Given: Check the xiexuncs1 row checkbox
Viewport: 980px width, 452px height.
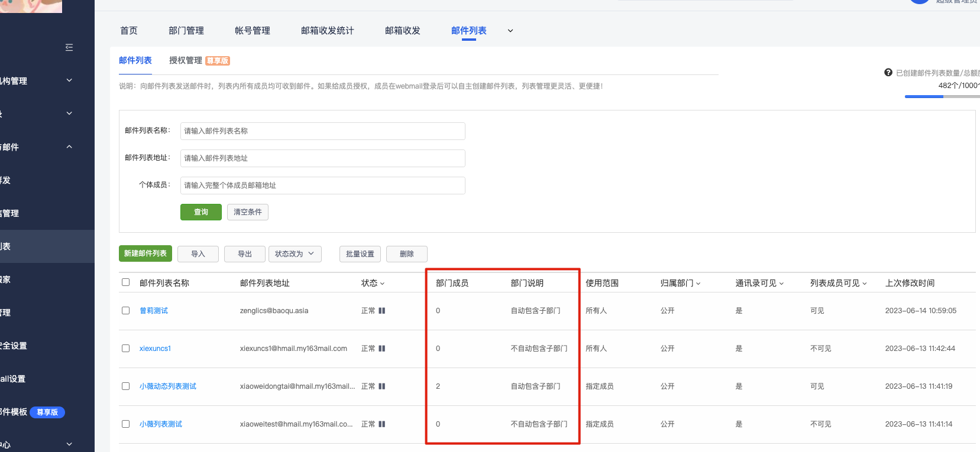Looking at the screenshot, I should click(125, 349).
